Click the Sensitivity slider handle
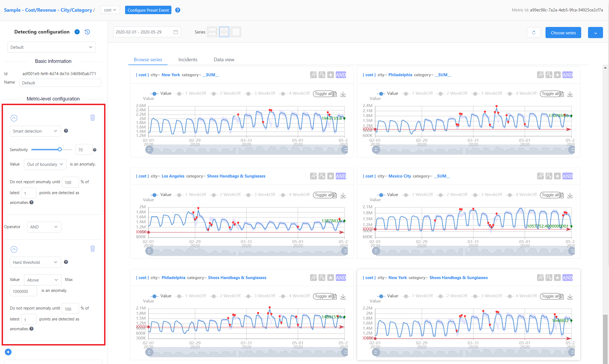This screenshot has height=364, width=609. pos(60,149)
